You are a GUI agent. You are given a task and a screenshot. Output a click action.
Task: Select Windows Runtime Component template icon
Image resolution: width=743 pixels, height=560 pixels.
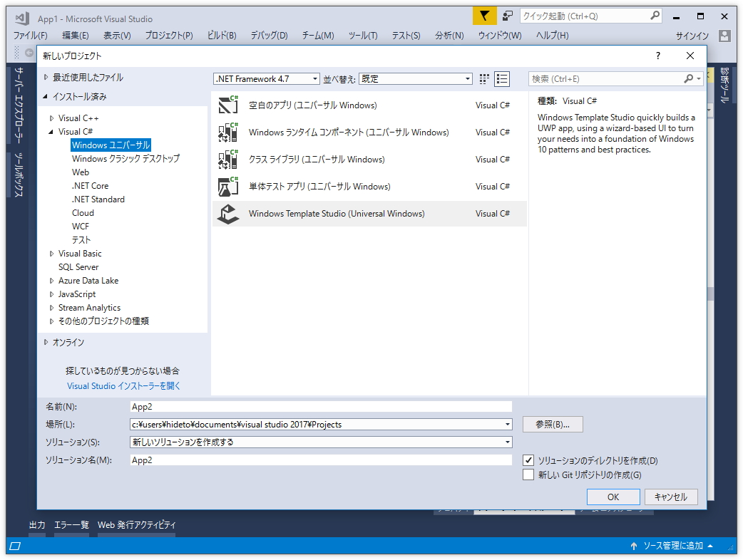228,132
